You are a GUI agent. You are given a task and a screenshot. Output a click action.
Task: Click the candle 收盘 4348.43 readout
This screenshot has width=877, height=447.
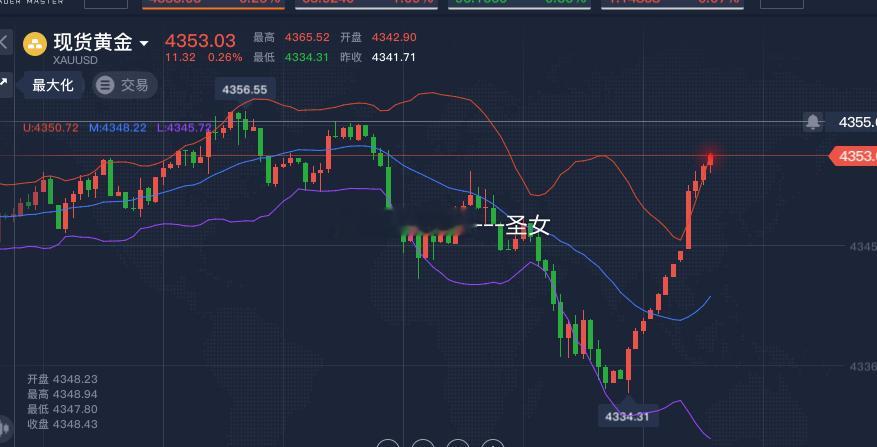coord(63,424)
